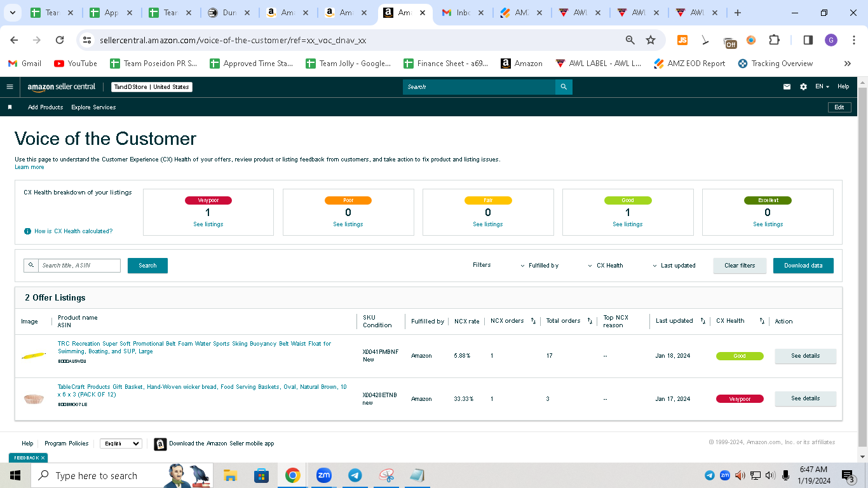Image resolution: width=868 pixels, height=488 pixels.
Task: Open the Last updated filter dropdown
Action: [x=674, y=266]
